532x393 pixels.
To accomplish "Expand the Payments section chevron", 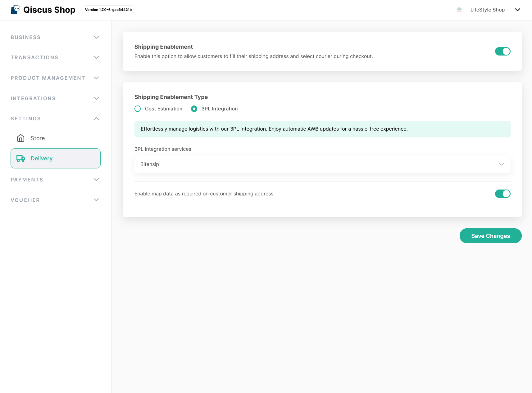I will [96, 180].
